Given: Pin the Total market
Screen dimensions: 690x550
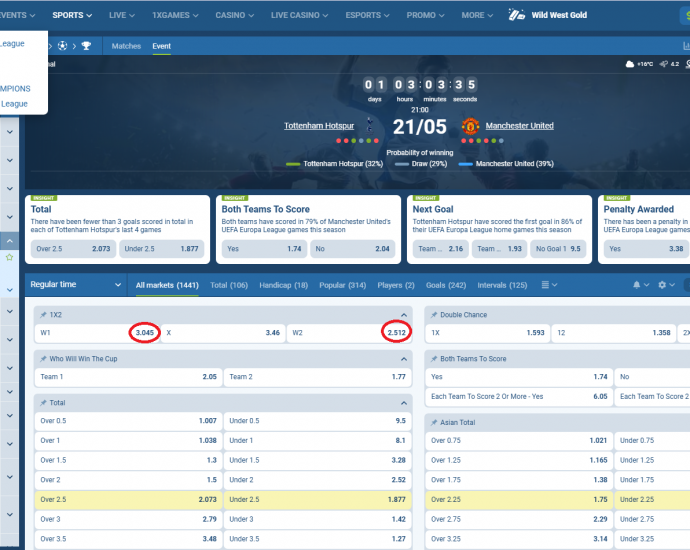Looking at the screenshot, I should [x=43, y=403].
